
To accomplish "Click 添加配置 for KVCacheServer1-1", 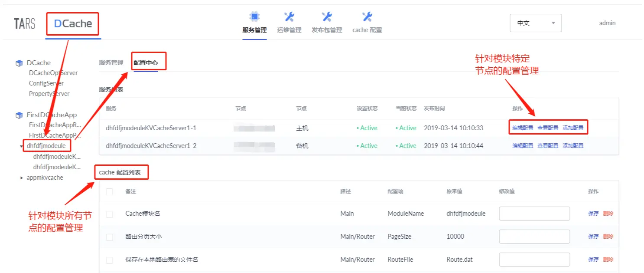I will pos(573,128).
